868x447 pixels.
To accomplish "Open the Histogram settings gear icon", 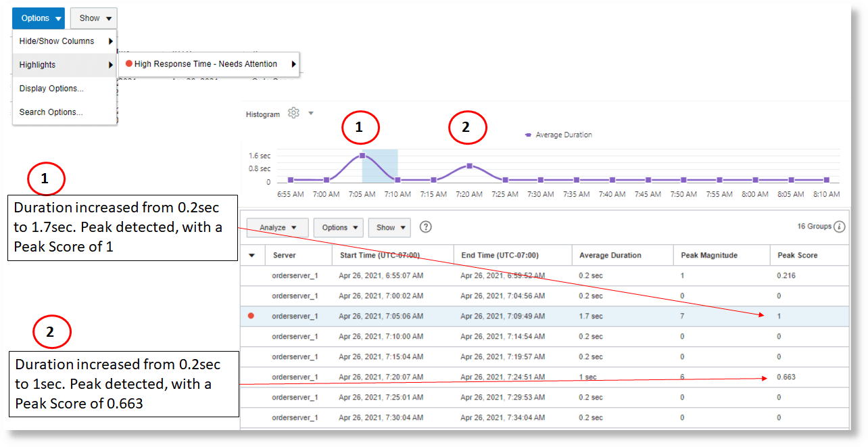I will tap(292, 113).
